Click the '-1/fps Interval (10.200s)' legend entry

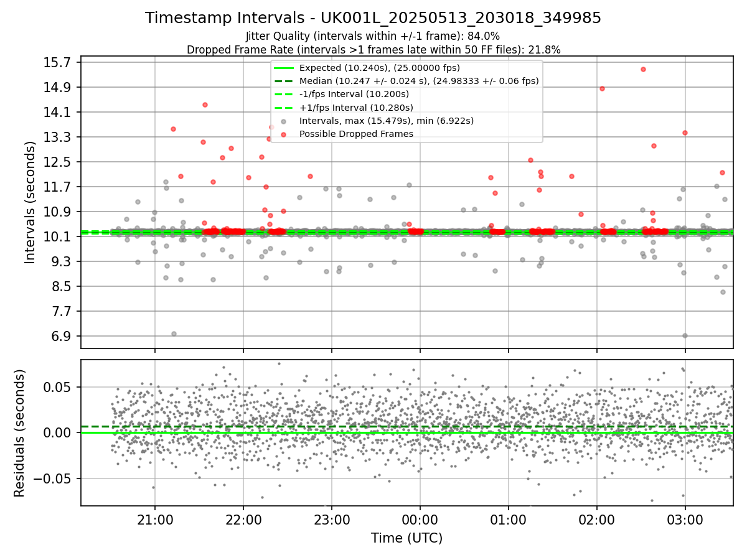pyautogui.click(x=354, y=94)
